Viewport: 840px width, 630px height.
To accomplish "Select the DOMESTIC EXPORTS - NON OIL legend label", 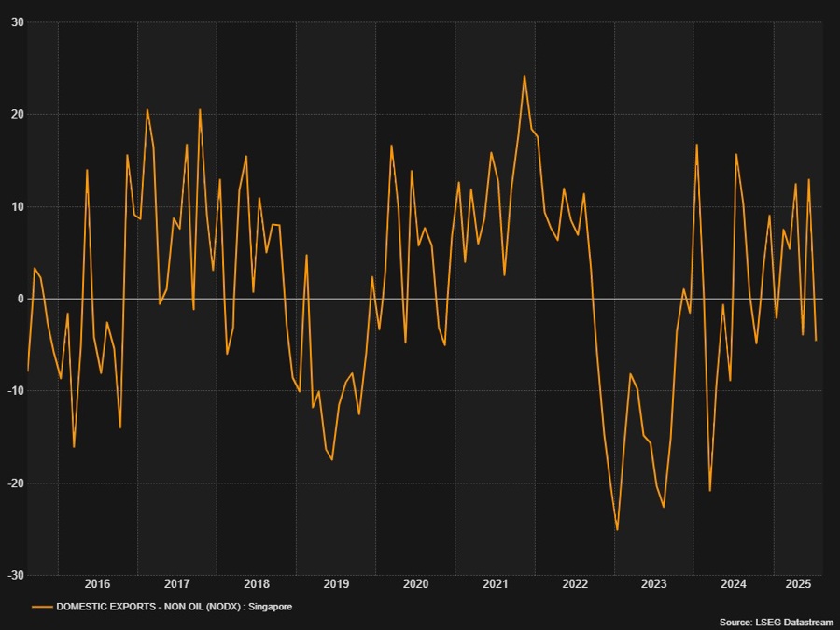I will point(175,607).
